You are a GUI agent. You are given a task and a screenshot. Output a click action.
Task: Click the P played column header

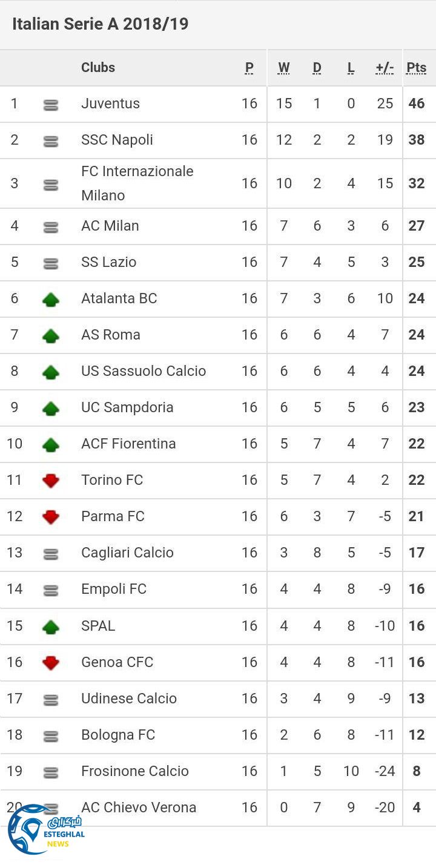point(249,68)
